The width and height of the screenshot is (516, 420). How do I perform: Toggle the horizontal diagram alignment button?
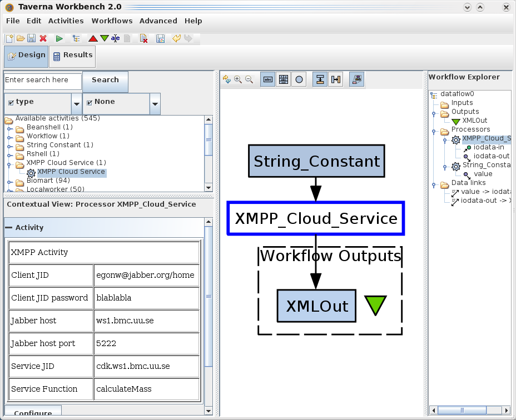[x=336, y=79]
